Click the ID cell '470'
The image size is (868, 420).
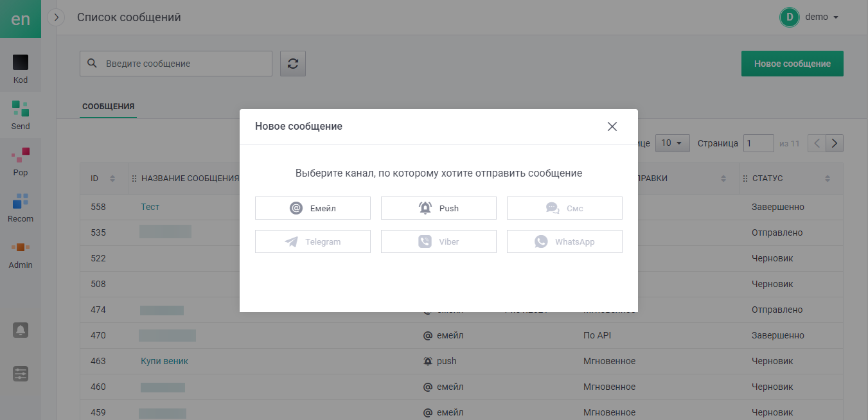[98, 335]
